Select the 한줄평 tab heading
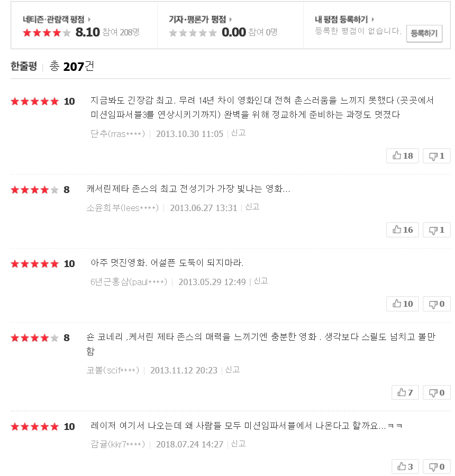Screen dimensions: 455x476 tap(24, 66)
